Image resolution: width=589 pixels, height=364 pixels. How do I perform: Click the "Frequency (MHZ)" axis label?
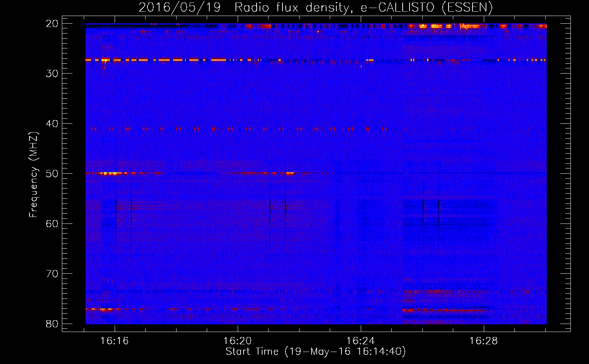[33, 175]
